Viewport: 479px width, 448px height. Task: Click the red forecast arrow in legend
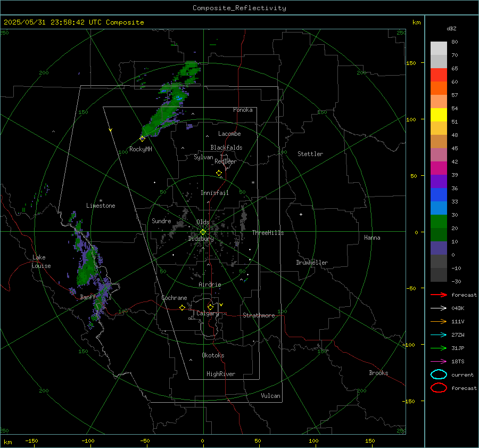click(x=439, y=295)
